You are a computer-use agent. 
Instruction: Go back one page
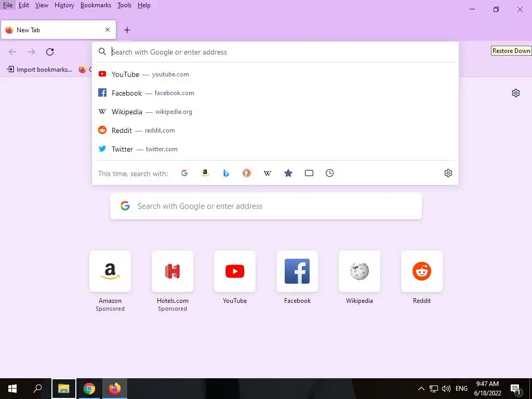tap(12, 52)
